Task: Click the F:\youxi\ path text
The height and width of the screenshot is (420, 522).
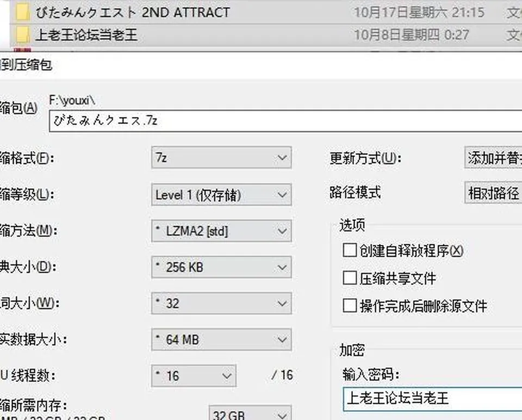Action: [x=72, y=100]
